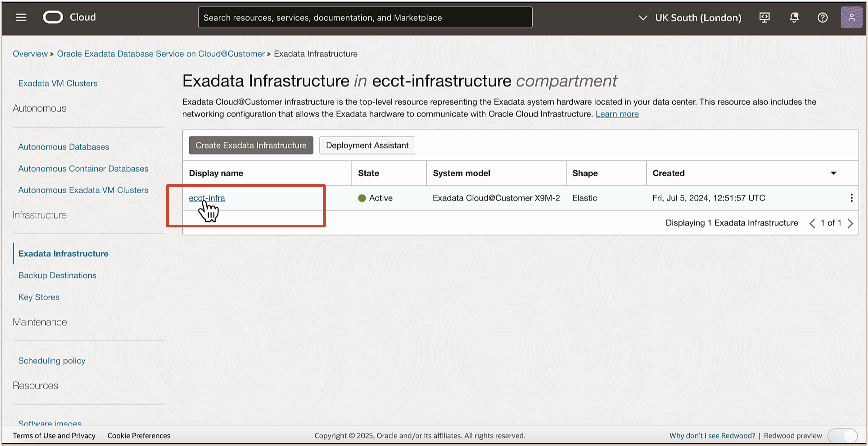Viewport: 868px width, 446px height.
Task: Click the Active state status dot
Action: (x=362, y=198)
